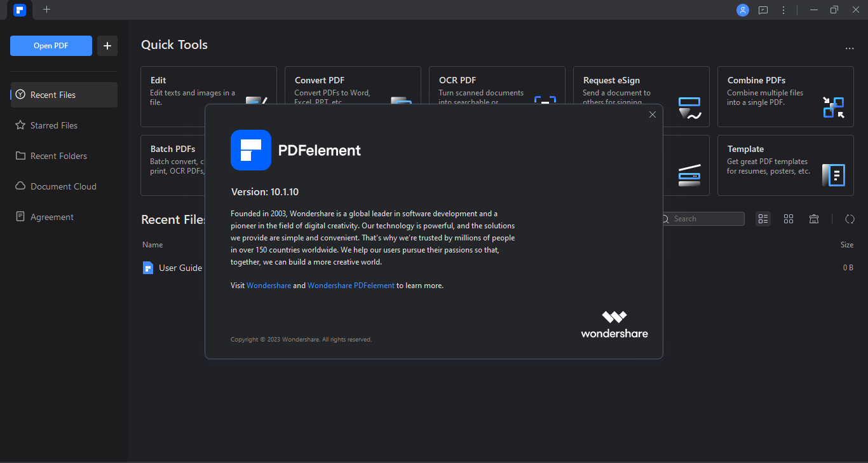Open Quick Tools more options ellipsis
Image resolution: width=868 pixels, height=463 pixels.
(850, 48)
